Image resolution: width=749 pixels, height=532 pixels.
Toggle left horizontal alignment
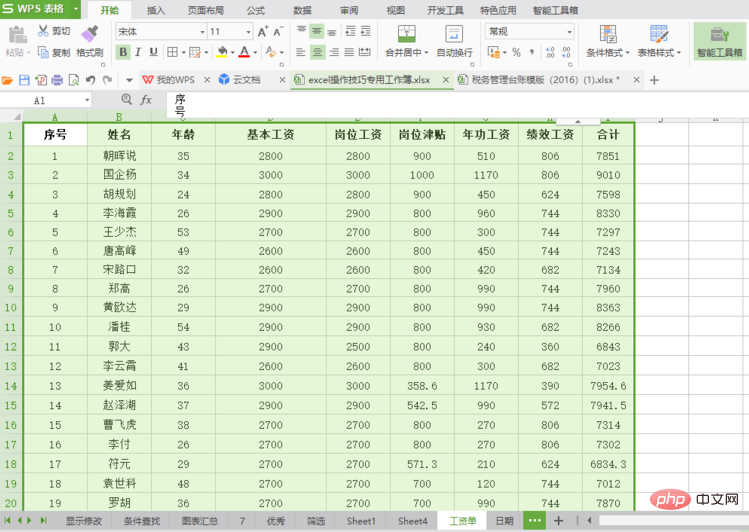click(300, 52)
